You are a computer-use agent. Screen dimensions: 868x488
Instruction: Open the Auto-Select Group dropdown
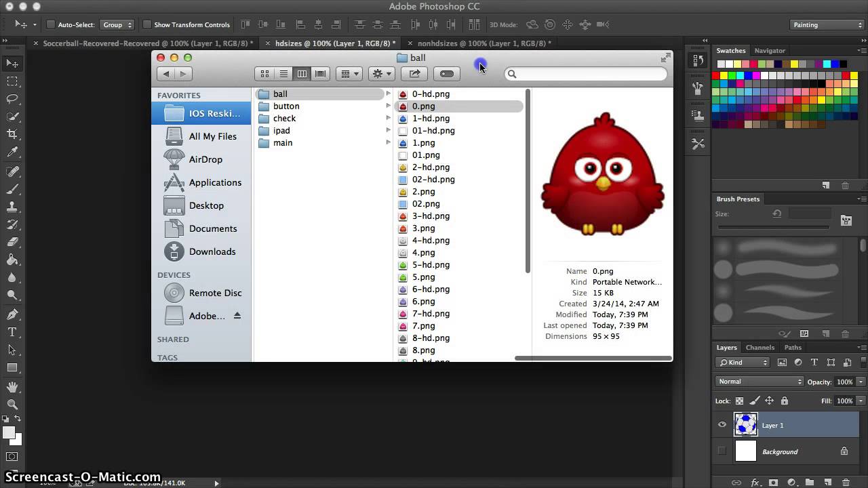pos(117,24)
